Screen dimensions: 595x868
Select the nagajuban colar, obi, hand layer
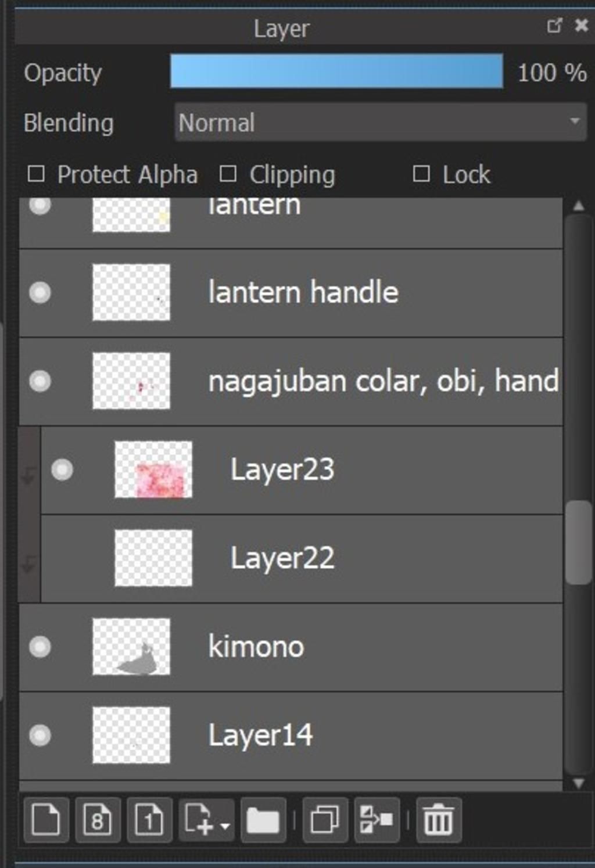tap(291, 381)
